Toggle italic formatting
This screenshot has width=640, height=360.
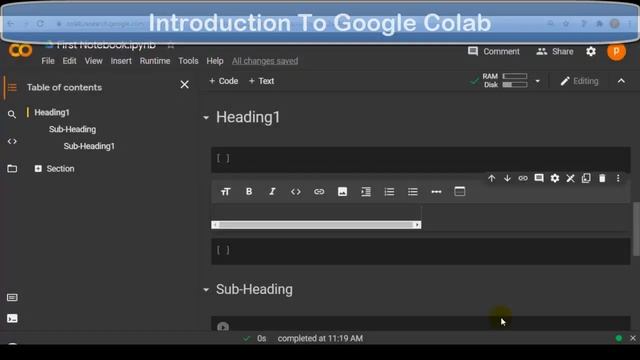click(272, 191)
